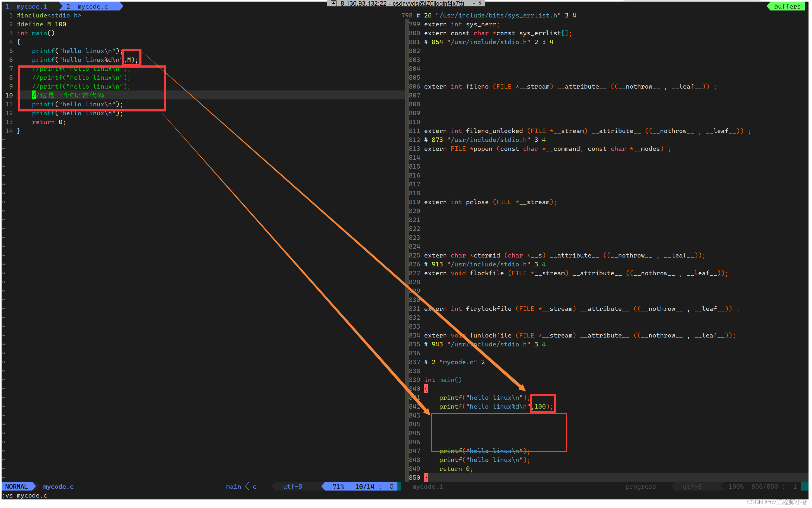
Task: Click the popen declaration on line 813
Action: pyautogui.click(x=547, y=149)
